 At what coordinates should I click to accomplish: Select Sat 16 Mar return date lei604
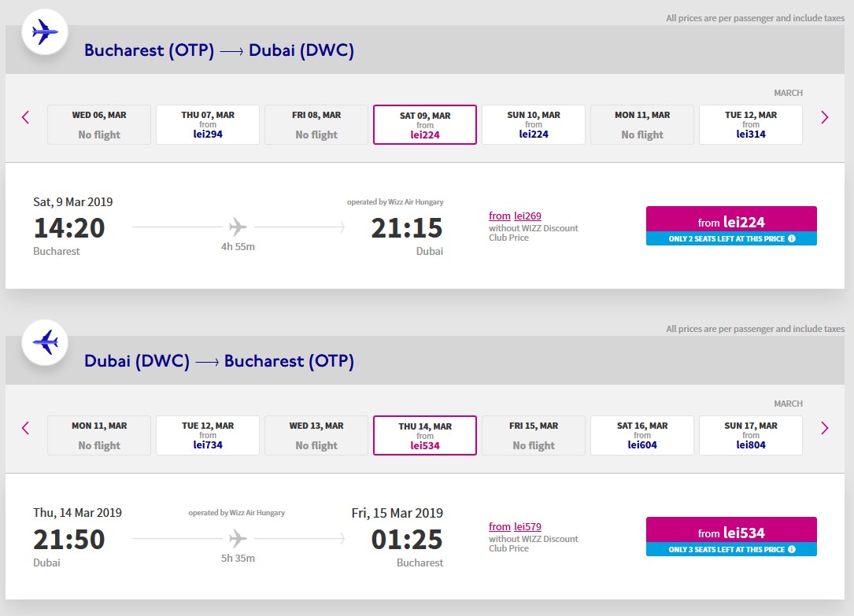pos(642,435)
